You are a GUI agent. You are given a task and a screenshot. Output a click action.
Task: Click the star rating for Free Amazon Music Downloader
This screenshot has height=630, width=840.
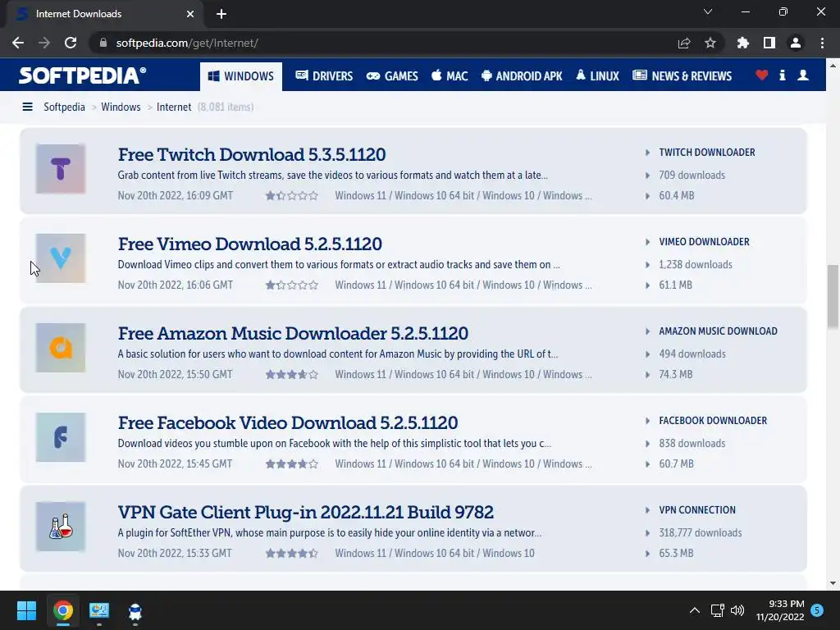pyautogui.click(x=292, y=375)
